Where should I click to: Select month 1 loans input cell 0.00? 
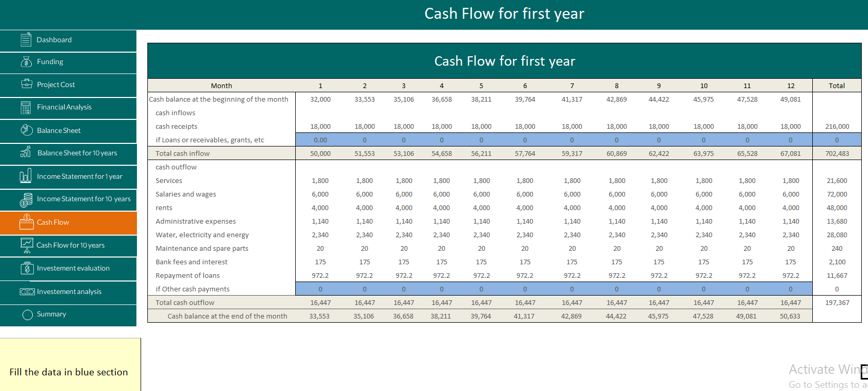(x=320, y=140)
